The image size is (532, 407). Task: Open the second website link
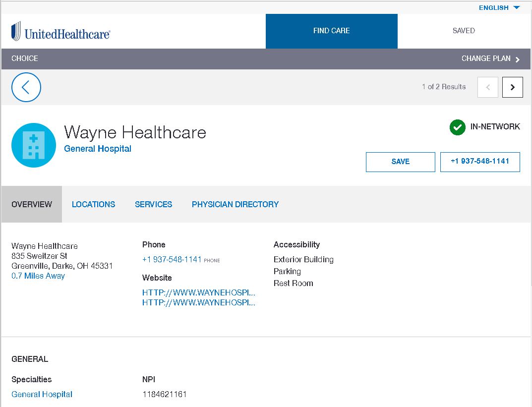coord(198,302)
